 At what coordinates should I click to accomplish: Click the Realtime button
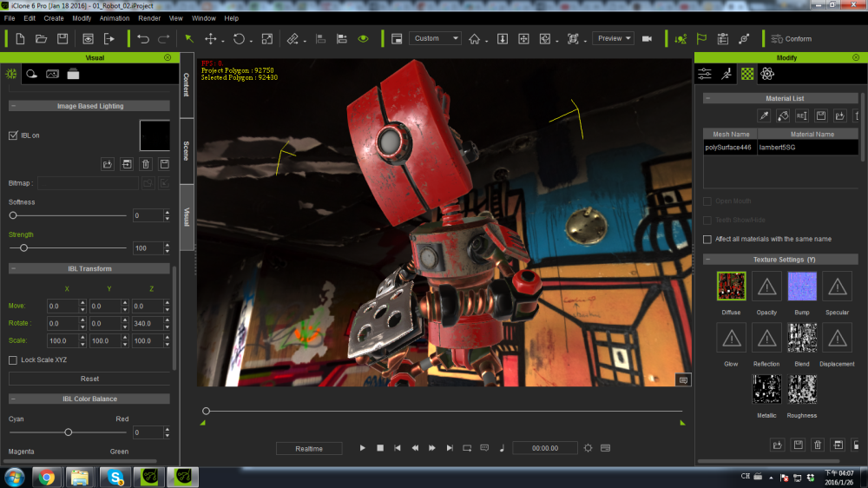(309, 448)
